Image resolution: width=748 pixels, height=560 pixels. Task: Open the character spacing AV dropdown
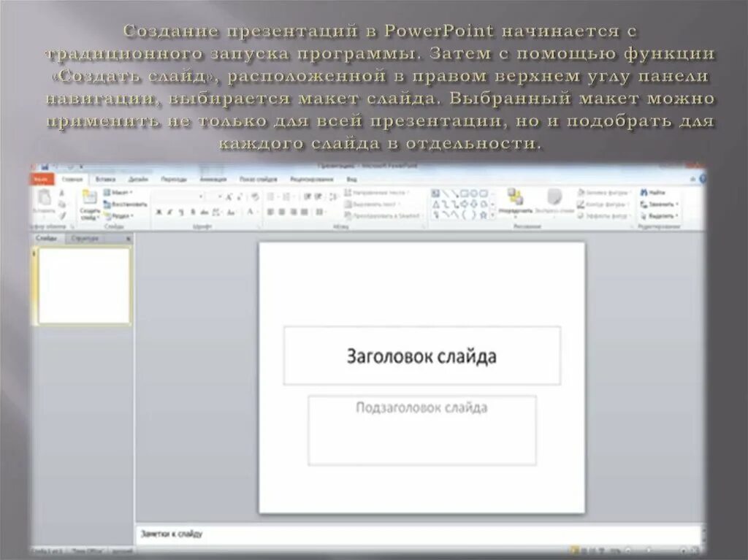point(216,212)
